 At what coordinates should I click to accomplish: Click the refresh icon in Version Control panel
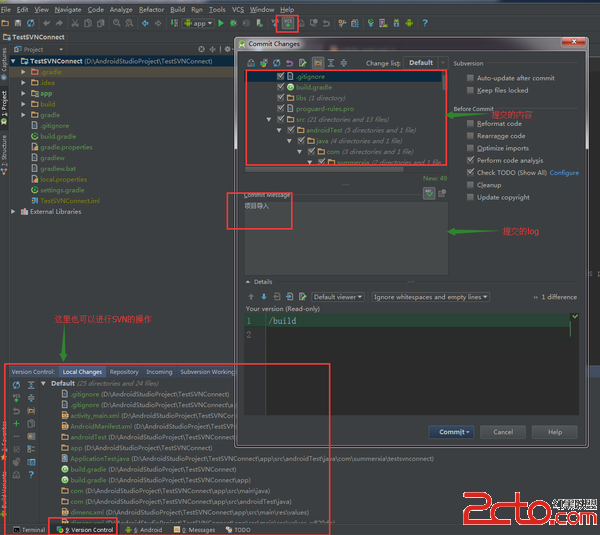pyautogui.click(x=16, y=384)
